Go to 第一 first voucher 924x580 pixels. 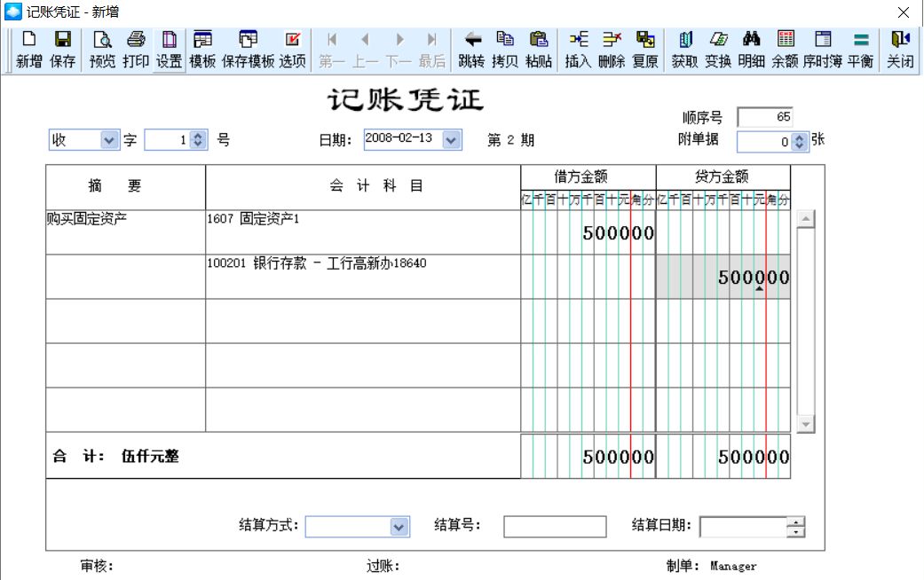pos(332,50)
